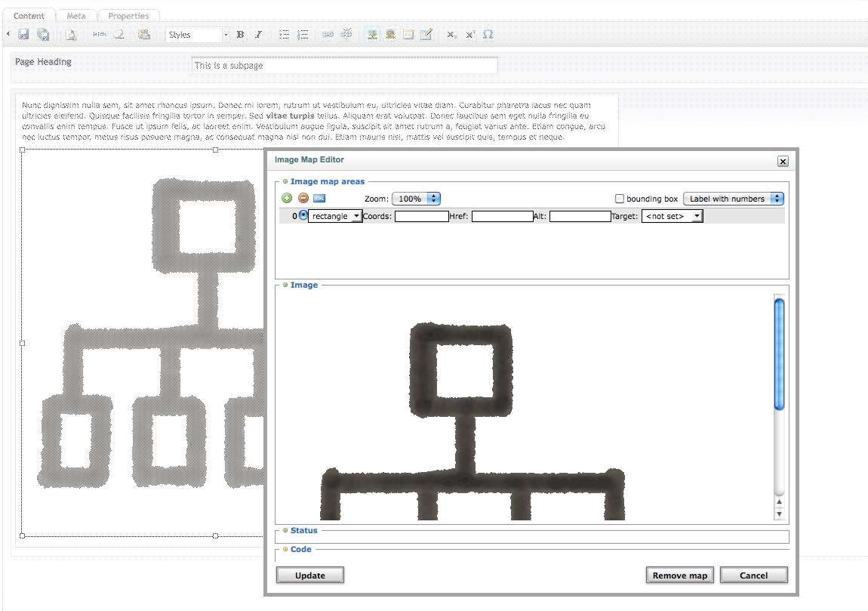868x611 pixels.
Task: Toggle italic formatting
Action: [x=259, y=34]
